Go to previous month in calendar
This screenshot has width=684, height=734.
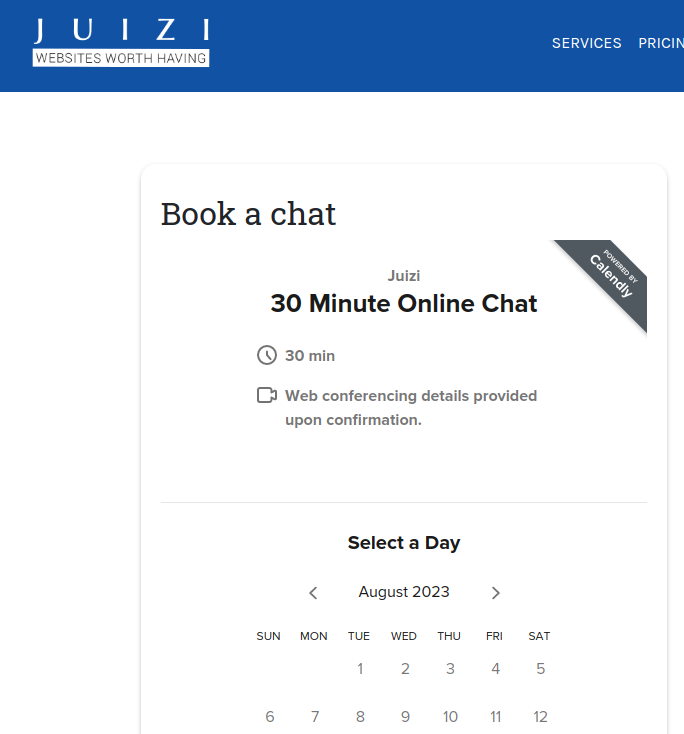(313, 593)
